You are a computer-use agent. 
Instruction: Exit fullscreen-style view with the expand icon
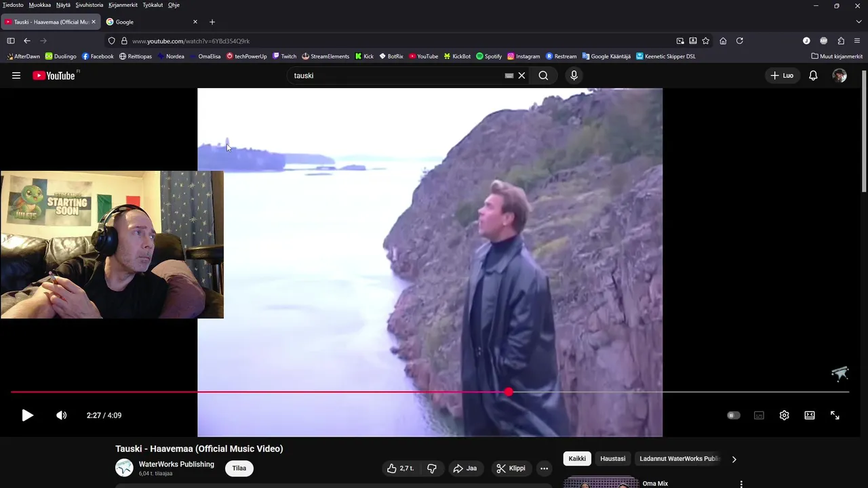click(835, 415)
